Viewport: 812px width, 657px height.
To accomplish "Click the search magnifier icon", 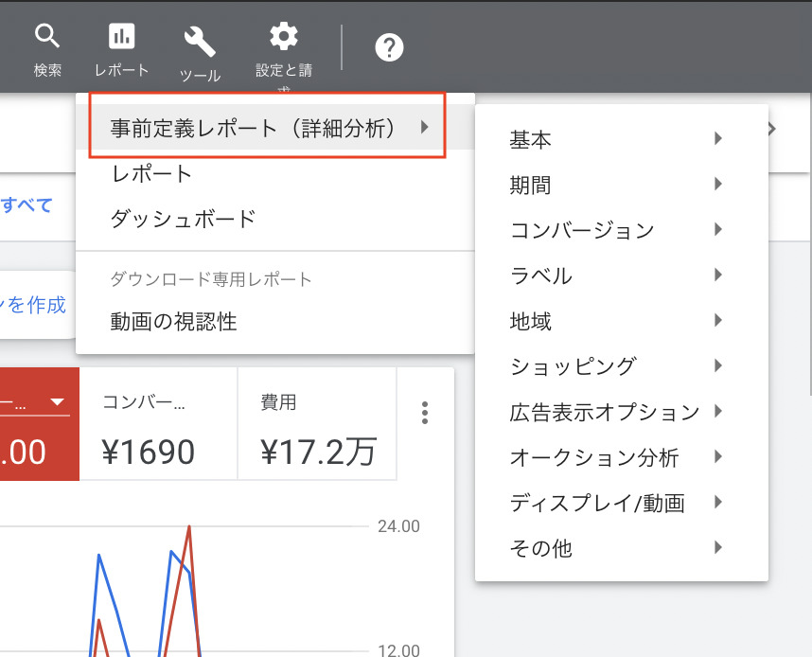I will tap(47, 38).
